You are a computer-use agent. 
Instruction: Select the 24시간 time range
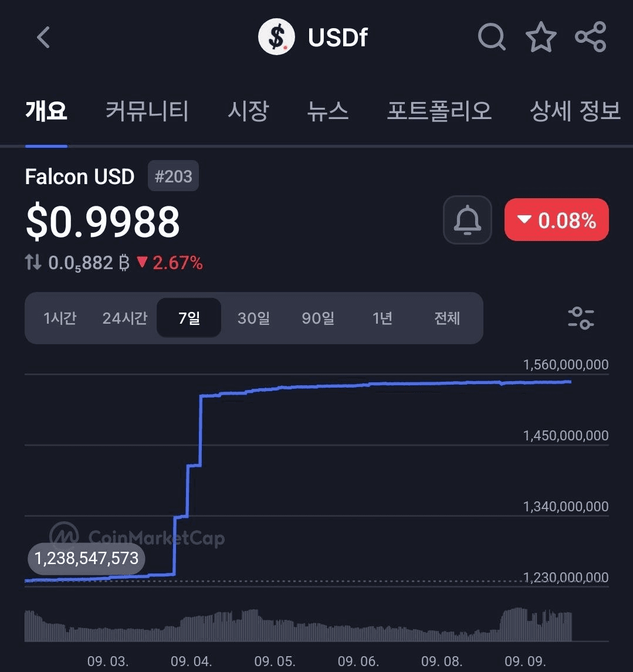pos(125,318)
